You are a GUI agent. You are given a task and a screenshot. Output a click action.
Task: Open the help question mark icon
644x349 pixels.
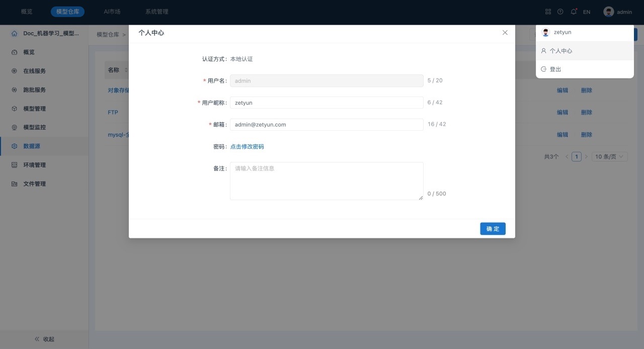(x=560, y=12)
